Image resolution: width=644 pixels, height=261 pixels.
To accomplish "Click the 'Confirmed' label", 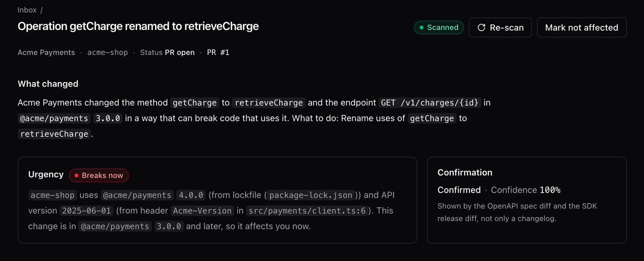I will tap(459, 190).
